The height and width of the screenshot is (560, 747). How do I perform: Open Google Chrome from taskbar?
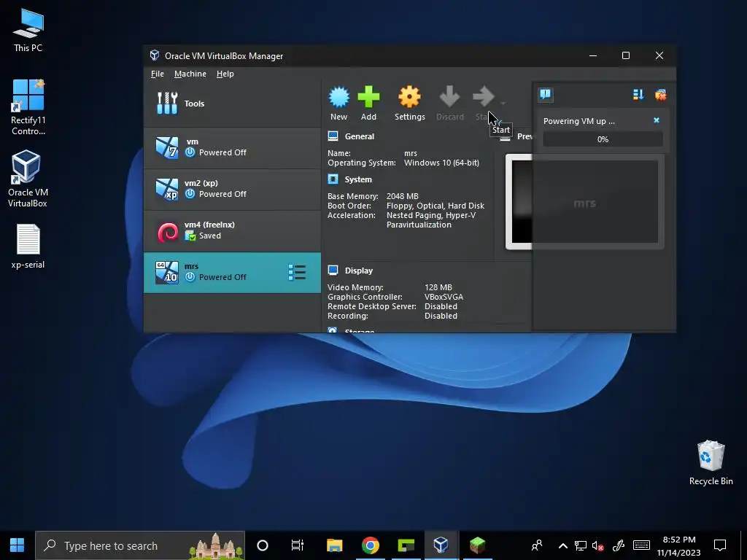pos(370,545)
